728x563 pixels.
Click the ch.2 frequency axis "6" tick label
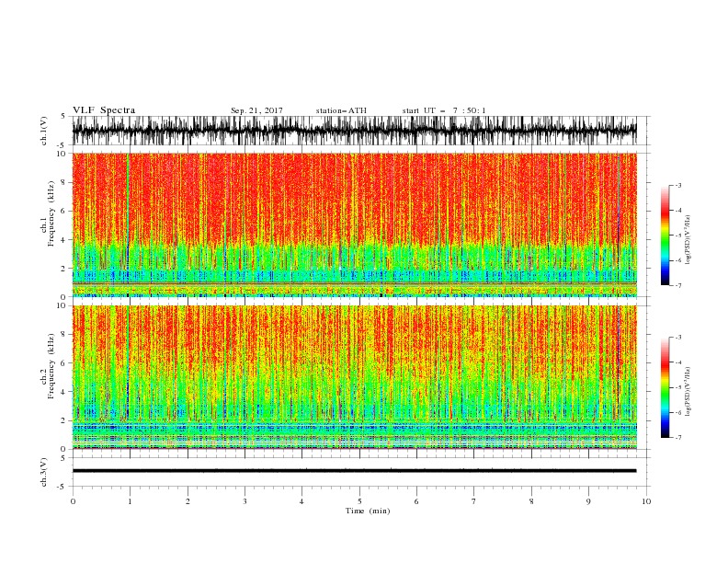point(63,363)
